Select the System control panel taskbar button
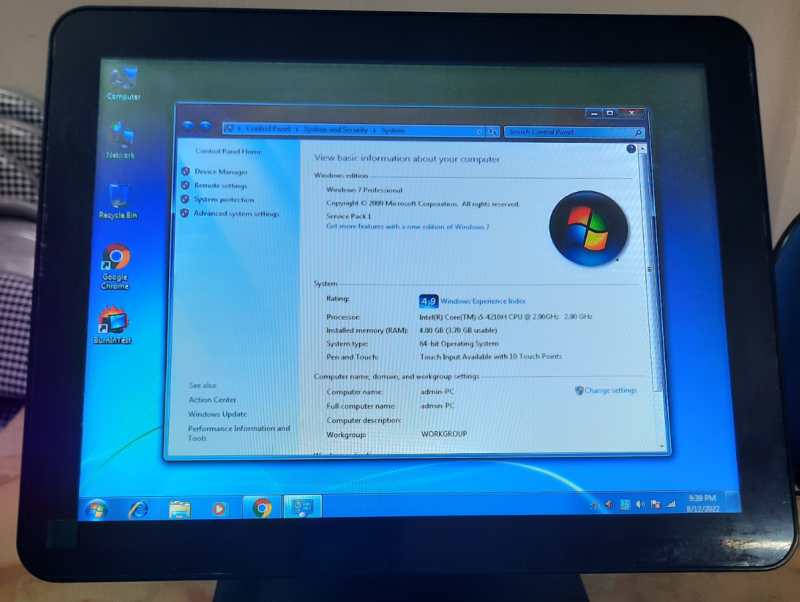 tap(303, 507)
